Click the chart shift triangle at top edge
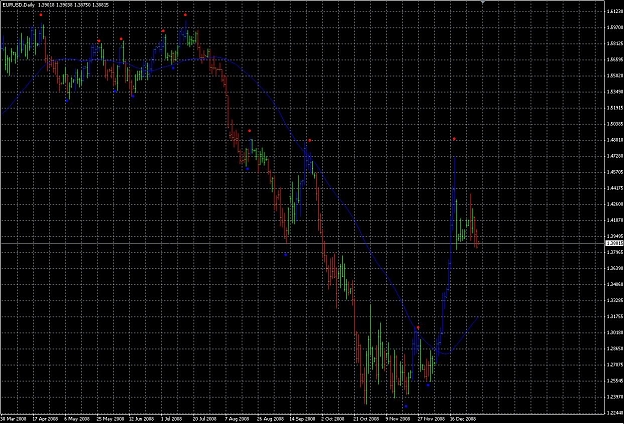This screenshot has height=424, width=625. (483, 2)
